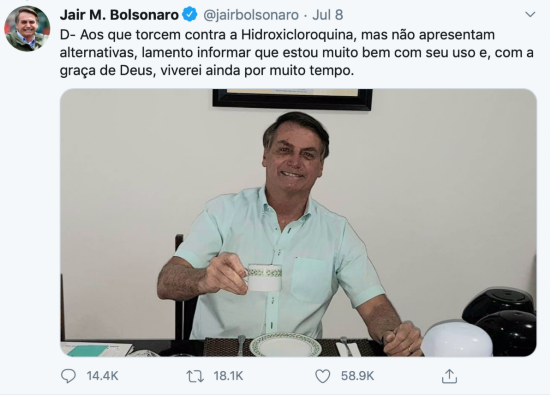
Task: Click the white plate in the photo
Action: pyautogui.click(x=286, y=344)
